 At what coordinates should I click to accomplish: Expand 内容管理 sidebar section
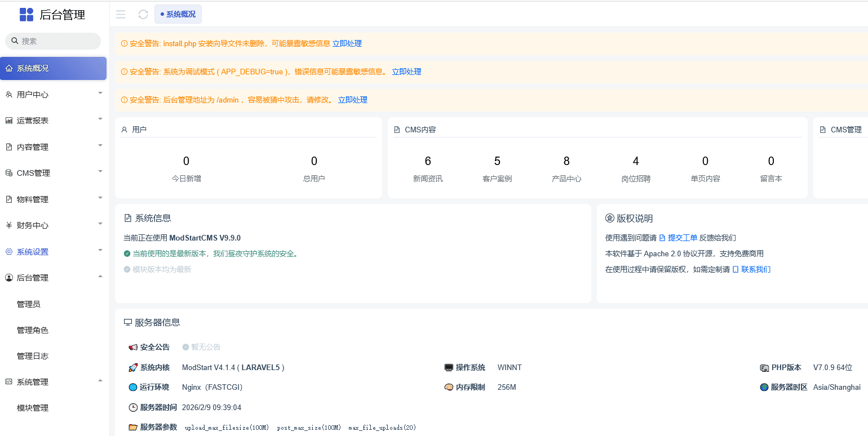[x=53, y=147]
